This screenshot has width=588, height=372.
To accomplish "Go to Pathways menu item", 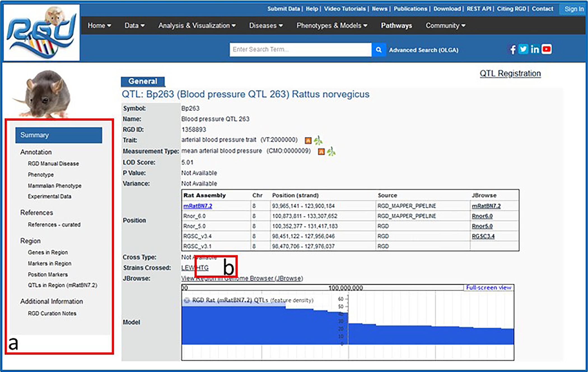I will point(396,25).
